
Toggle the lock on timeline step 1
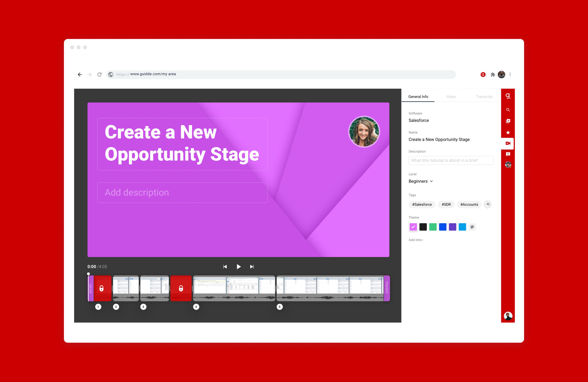tap(101, 288)
